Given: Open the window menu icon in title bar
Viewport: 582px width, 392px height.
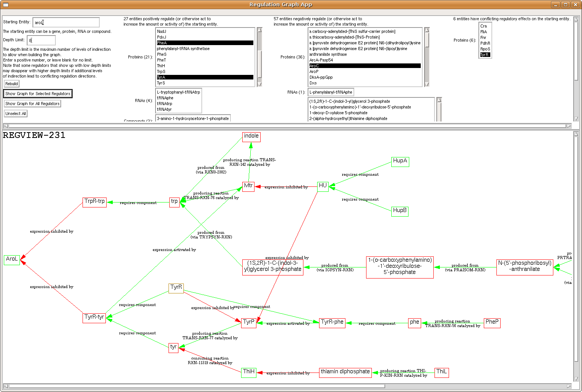Looking at the screenshot, I should point(5,5).
